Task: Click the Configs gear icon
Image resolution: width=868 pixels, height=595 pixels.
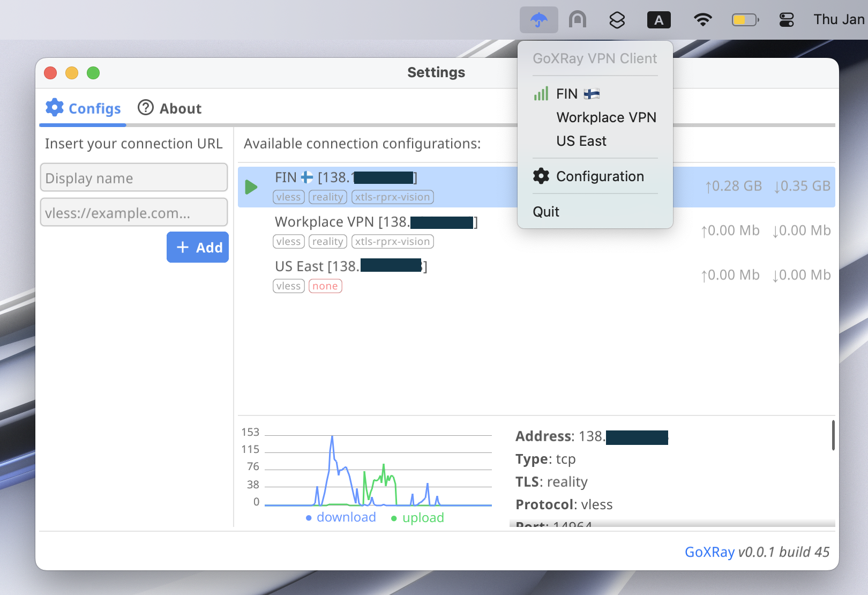Action: tap(55, 107)
